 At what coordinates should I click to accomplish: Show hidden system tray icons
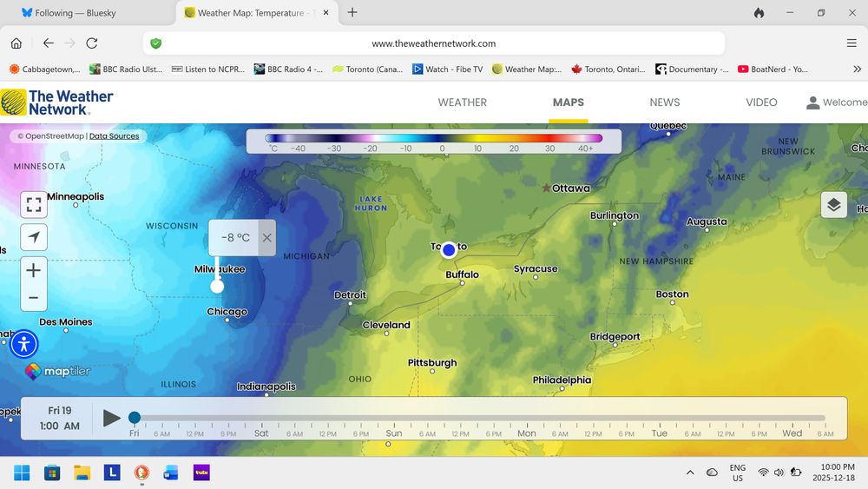[x=690, y=472]
